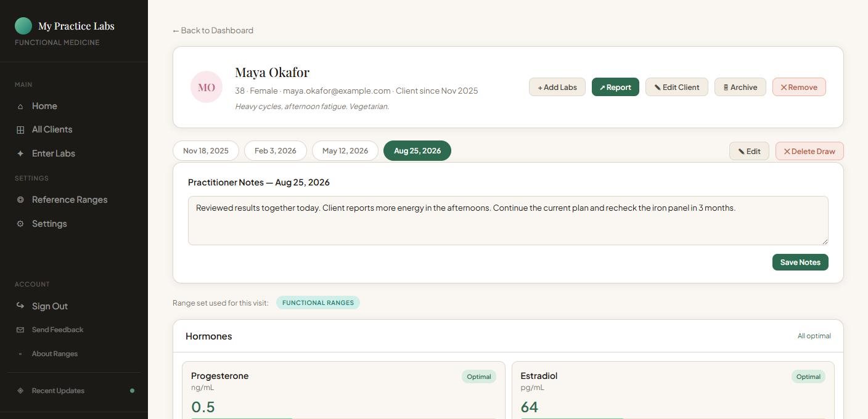
Task: Click the 'Practitioner Notes — Aug 25, 2026' heading
Action: [x=259, y=182]
